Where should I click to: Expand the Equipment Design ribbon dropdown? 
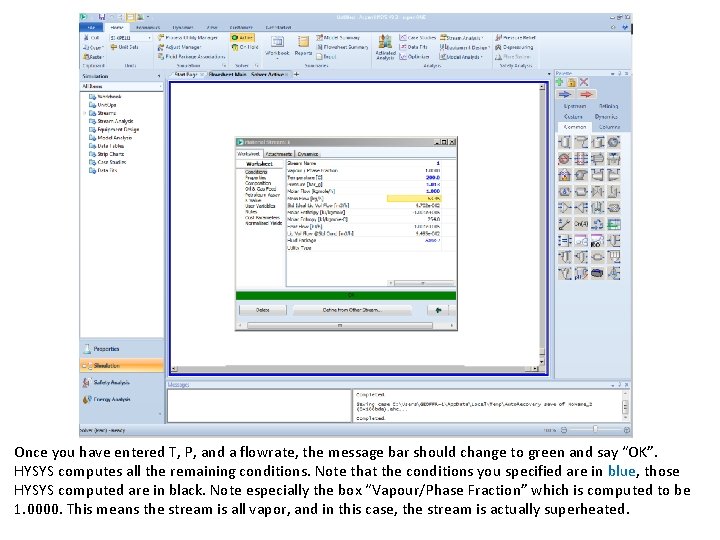point(489,47)
